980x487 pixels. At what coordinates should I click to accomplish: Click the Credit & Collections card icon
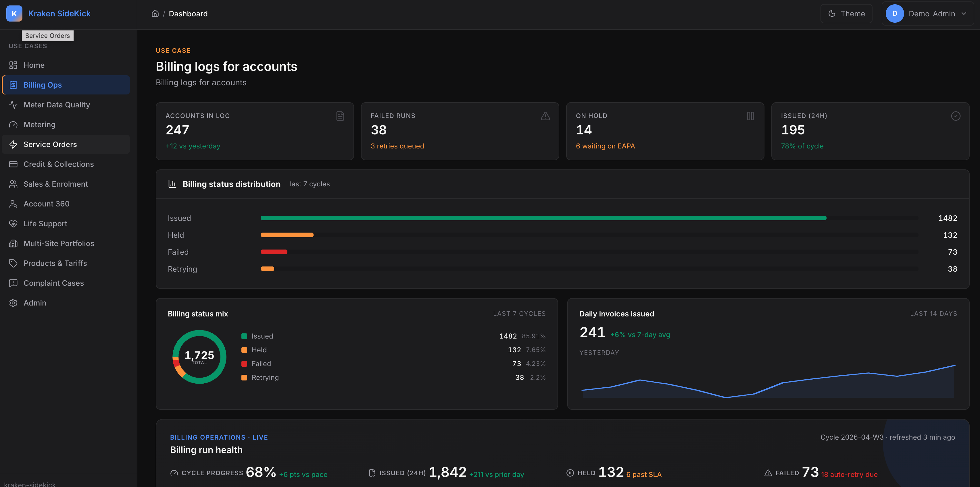pos(13,164)
